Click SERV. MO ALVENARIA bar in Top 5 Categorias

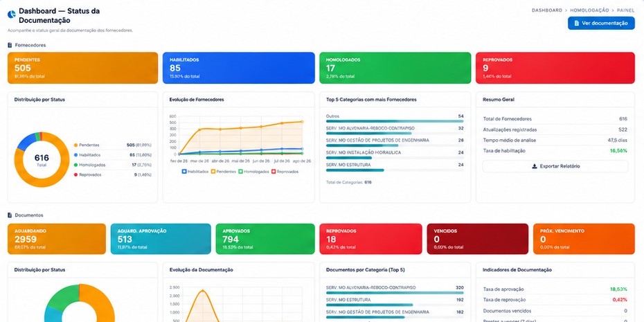tap(369, 133)
